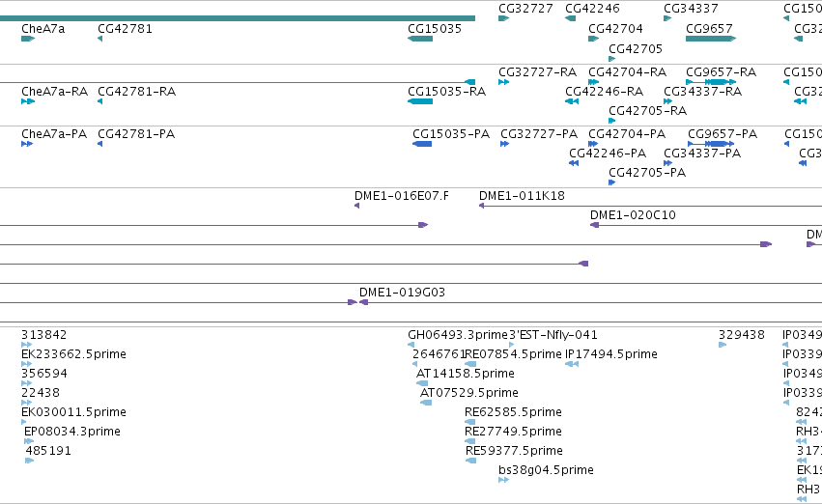The height and width of the screenshot is (504, 822).
Task: Click the DME1-011K18 clone label
Action: pyautogui.click(x=523, y=196)
